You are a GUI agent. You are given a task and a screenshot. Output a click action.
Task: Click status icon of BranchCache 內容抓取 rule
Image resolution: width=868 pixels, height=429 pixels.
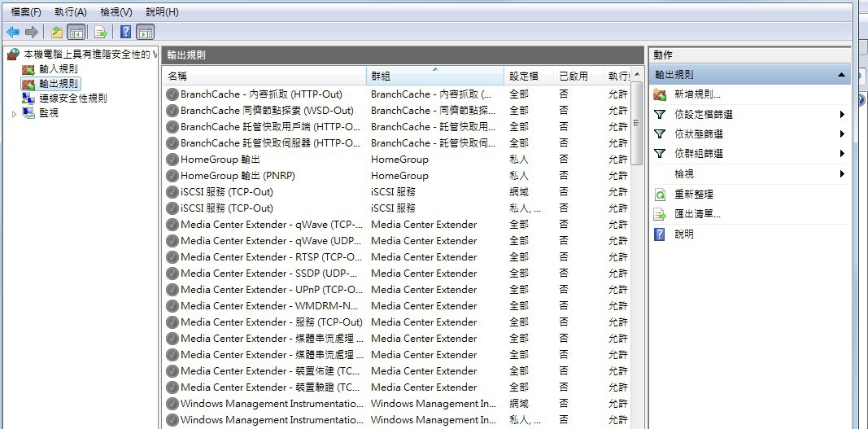[x=172, y=94]
